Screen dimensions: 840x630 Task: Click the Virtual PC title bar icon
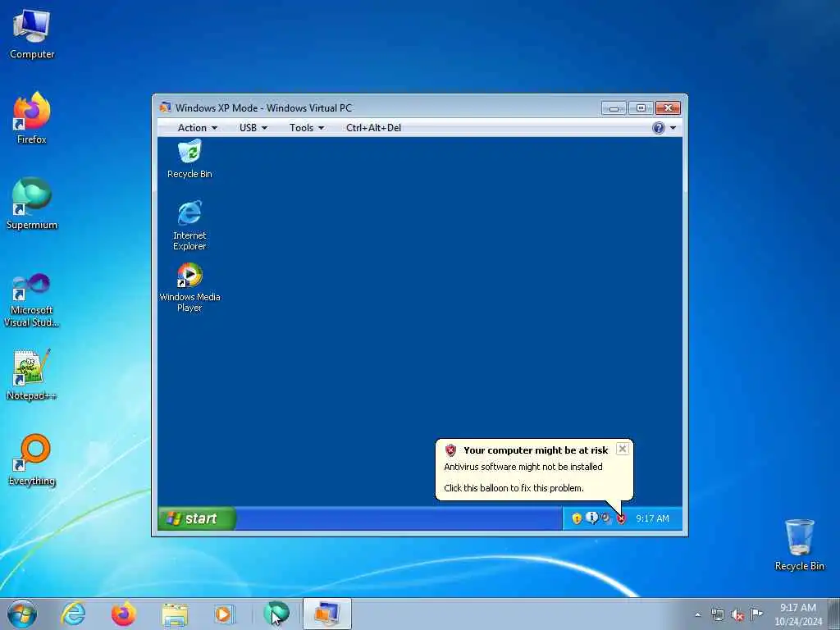click(x=165, y=107)
